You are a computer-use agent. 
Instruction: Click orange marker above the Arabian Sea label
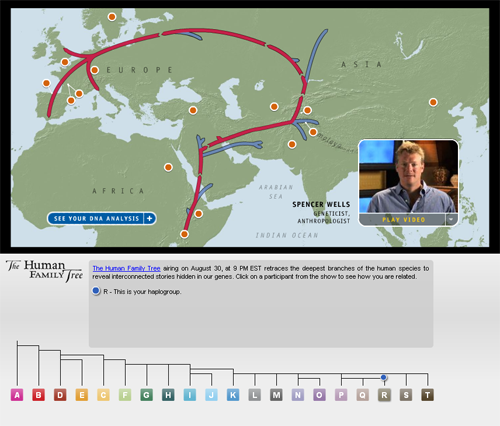292,144
